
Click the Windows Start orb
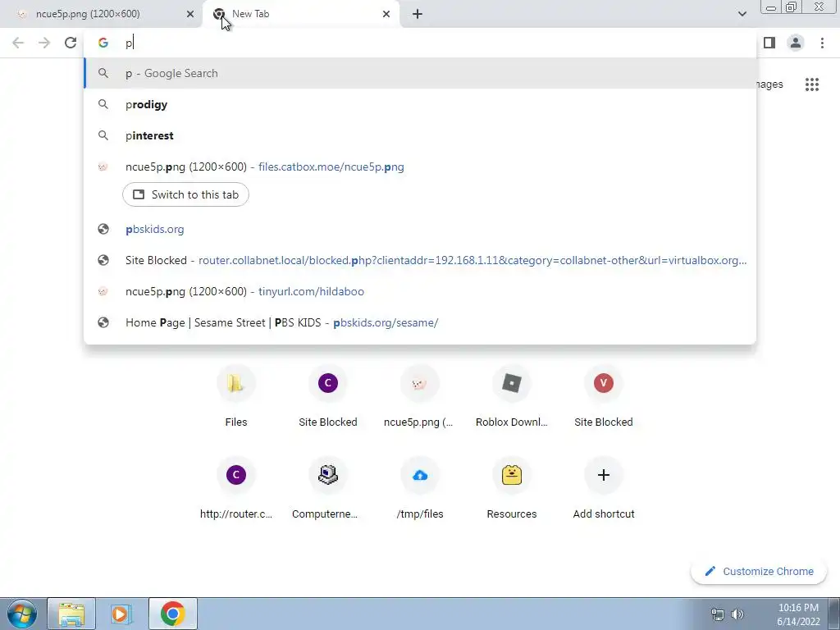[21, 614]
